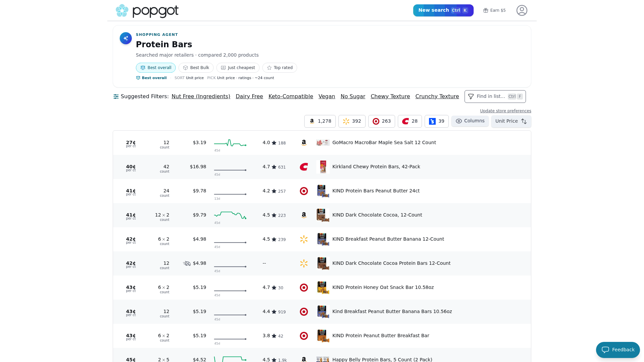Open Happy Belly Protein Bars, 5 Count (2 Pack)
Screen dimensions: 644x362
382,359
